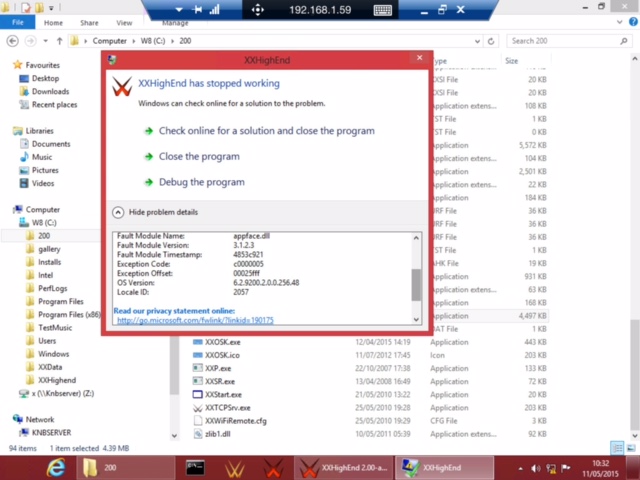Open the Manage ribbon tab
This screenshot has height=480, width=640.
(x=175, y=23)
